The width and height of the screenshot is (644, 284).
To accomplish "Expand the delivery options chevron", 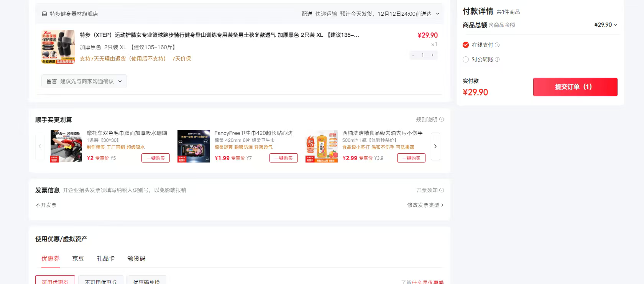I will 438,14.
